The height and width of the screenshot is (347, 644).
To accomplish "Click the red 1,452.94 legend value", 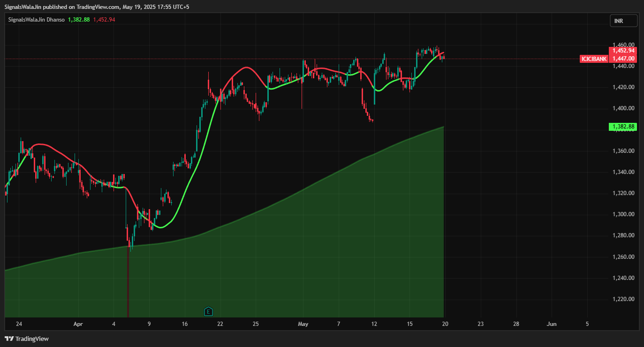I will coord(104,20).
